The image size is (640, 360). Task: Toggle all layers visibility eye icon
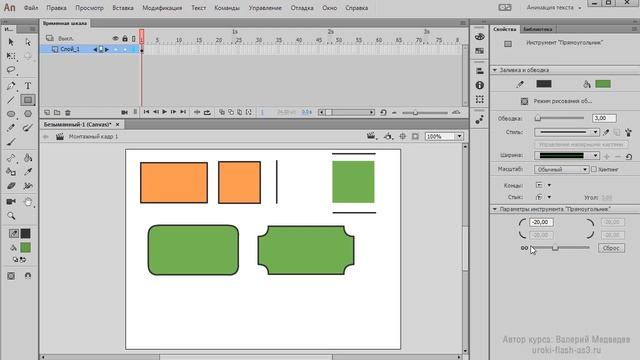pos(116,38)
